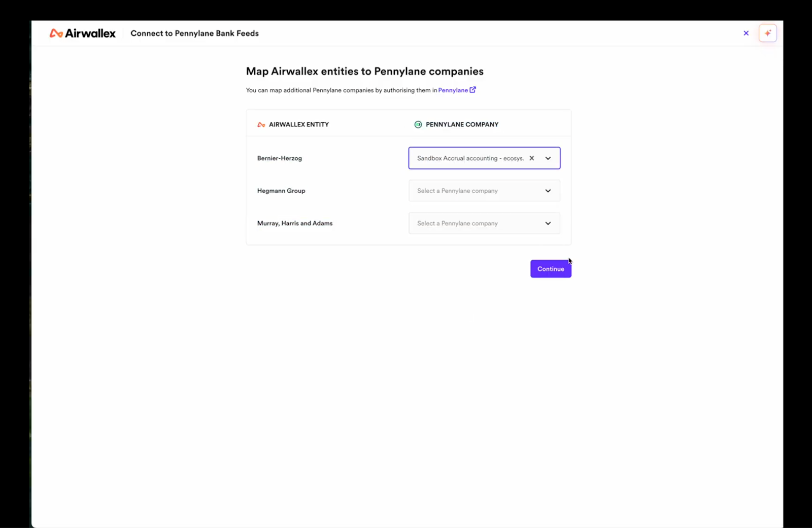Expand the Bernier-Herzog dropdown chevron arrow
This screenshot has width=812, height=528.
(x=548, y=158)
